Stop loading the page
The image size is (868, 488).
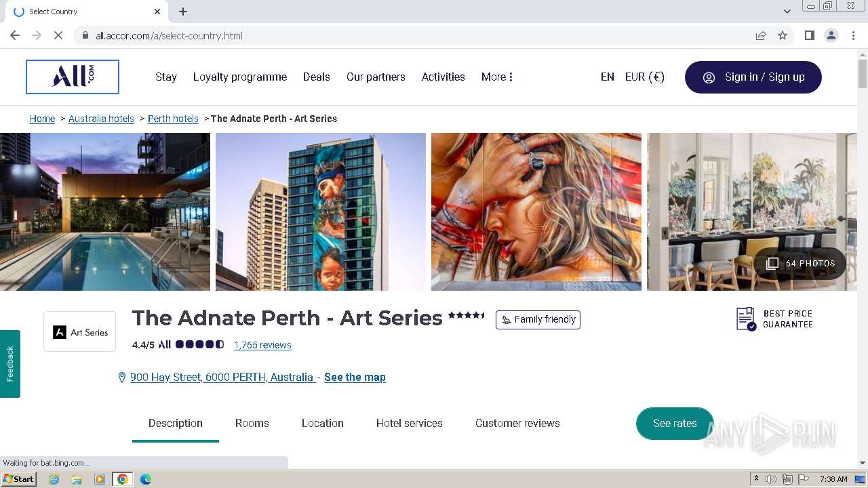tap(58, 35)
